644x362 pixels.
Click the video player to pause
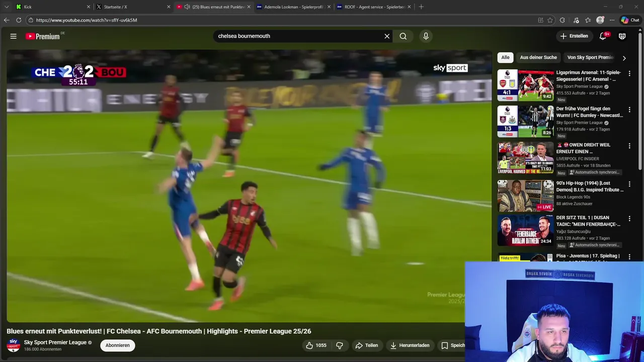(249, 186)
